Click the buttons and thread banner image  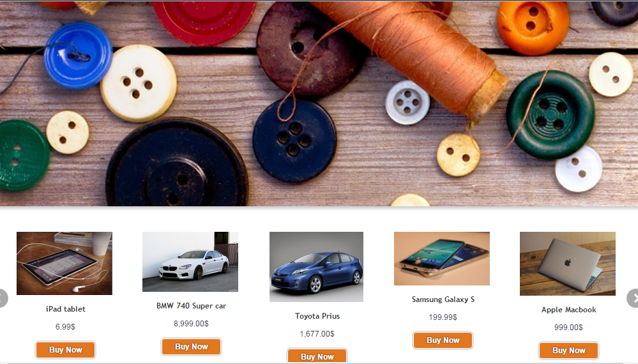click(319, 103)
